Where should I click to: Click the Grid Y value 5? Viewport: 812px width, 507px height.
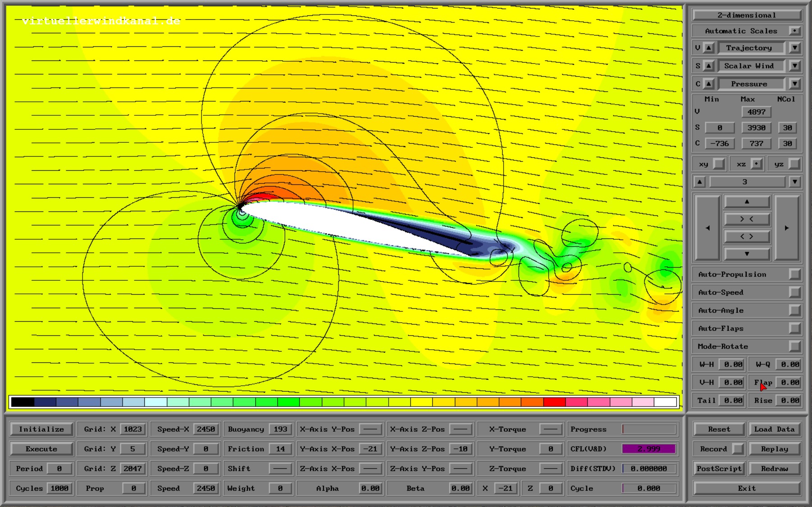pyautogui.click(x=133, y=449)
